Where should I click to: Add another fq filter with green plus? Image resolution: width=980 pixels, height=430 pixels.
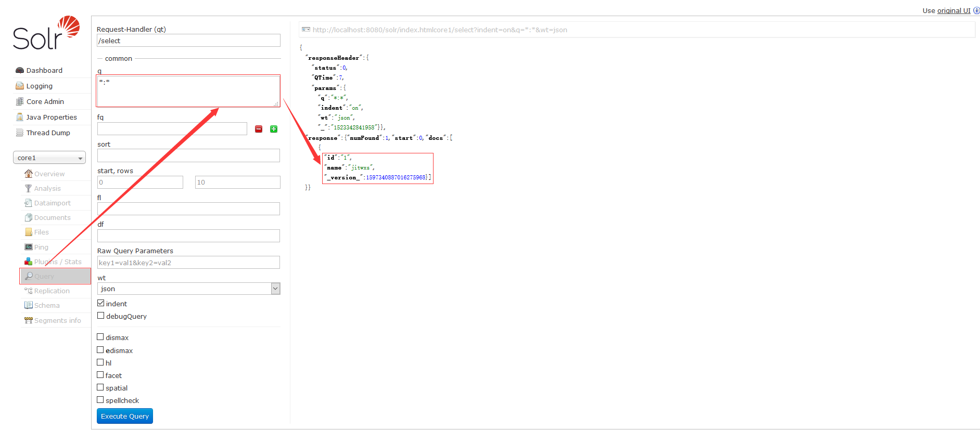tap(274, 129)
